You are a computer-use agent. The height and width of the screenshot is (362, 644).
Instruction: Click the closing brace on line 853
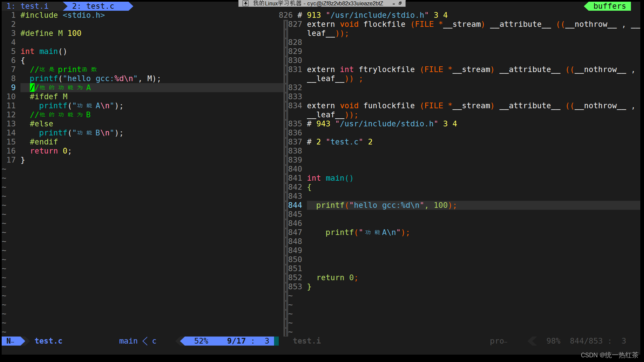click(309, 287)
